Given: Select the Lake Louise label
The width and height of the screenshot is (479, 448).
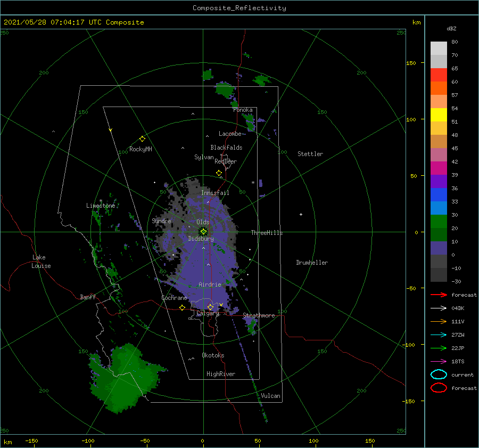Looking at the screenshot, I should pyautogui.click(x=41, y=262).
